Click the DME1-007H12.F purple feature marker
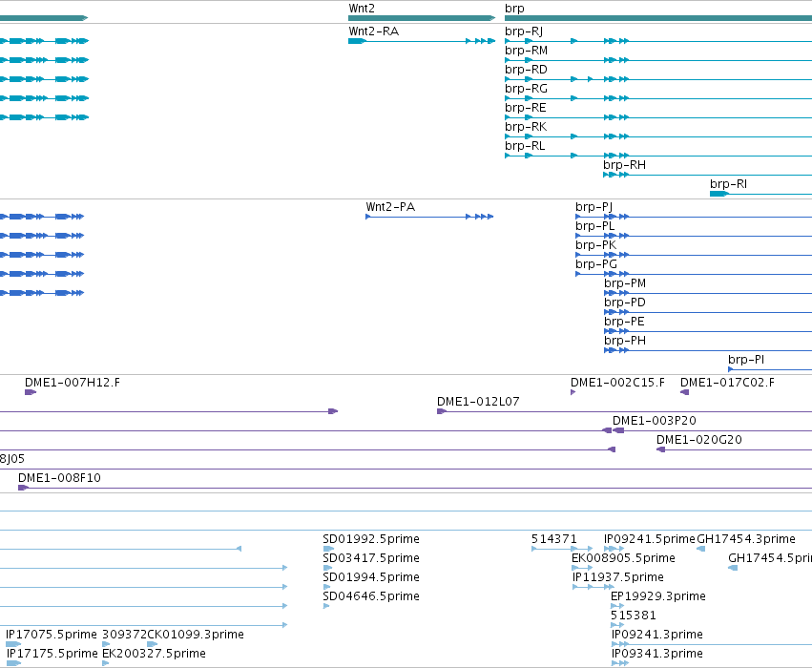 (x=30, y=392)
